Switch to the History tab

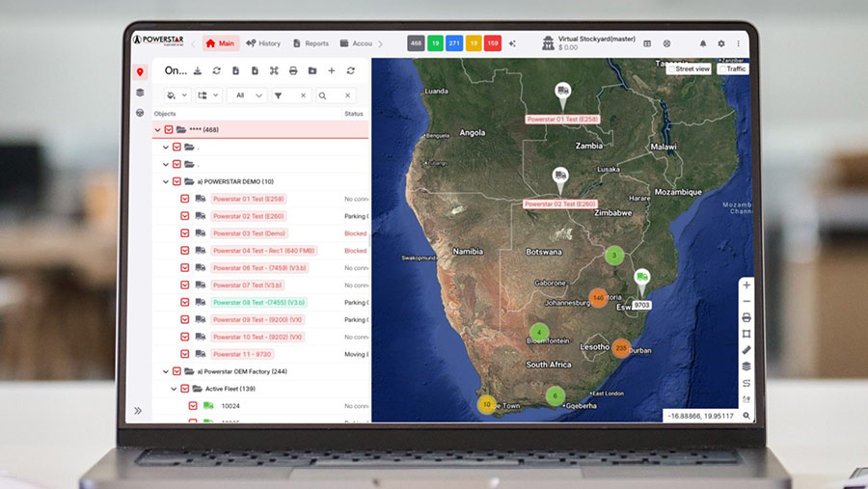(x=263, y=43)
